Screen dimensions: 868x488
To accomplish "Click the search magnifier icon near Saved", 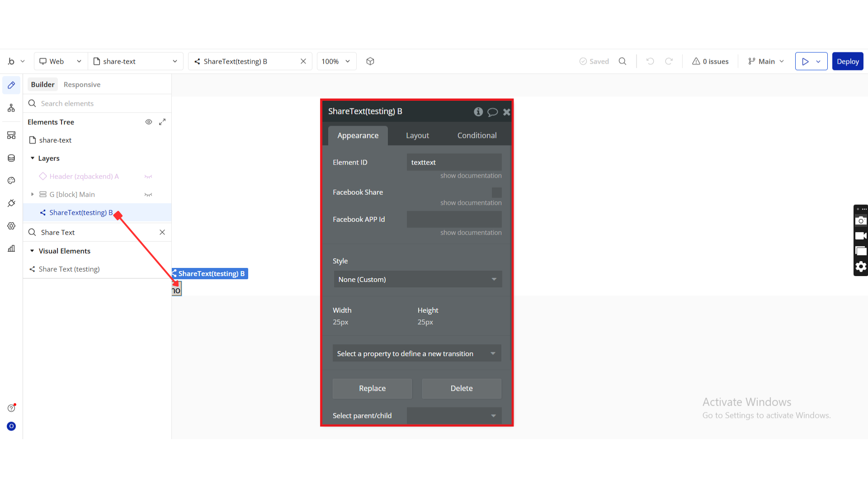I will (x=623, y=61).
